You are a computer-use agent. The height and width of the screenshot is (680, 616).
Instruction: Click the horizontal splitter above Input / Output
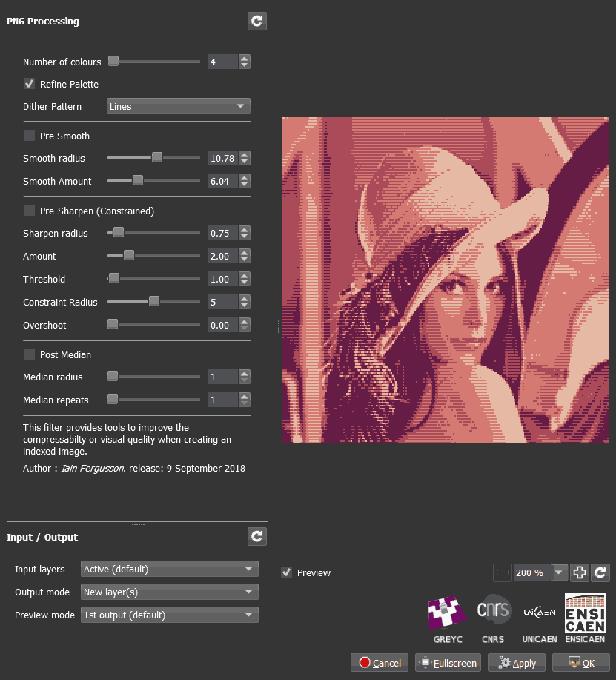point(139,524)
